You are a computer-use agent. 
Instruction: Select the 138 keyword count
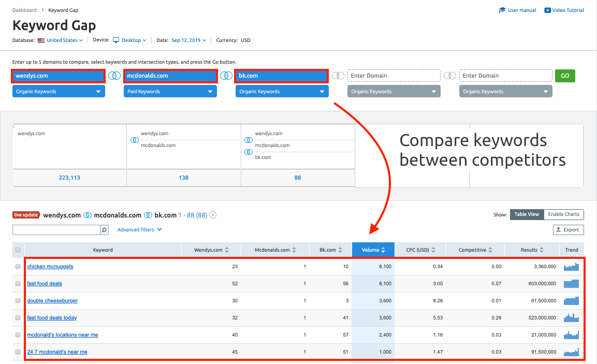tap(183, 178)
